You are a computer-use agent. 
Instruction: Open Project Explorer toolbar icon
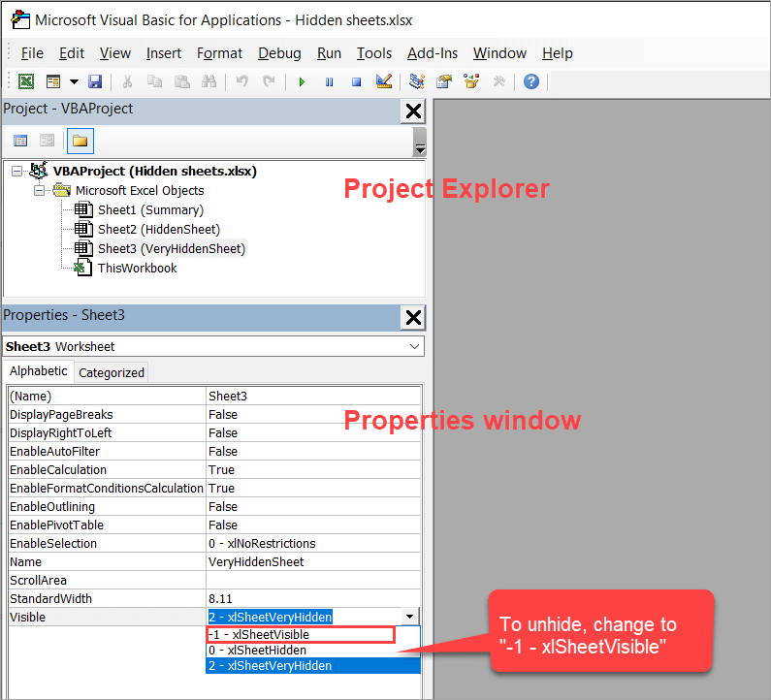416,81
